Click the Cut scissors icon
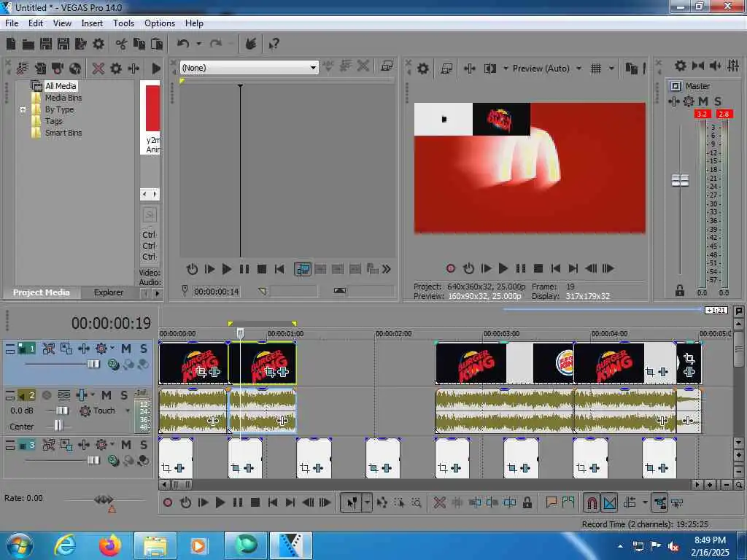Screen dimensions: 747x560 (x=122, y=44)
